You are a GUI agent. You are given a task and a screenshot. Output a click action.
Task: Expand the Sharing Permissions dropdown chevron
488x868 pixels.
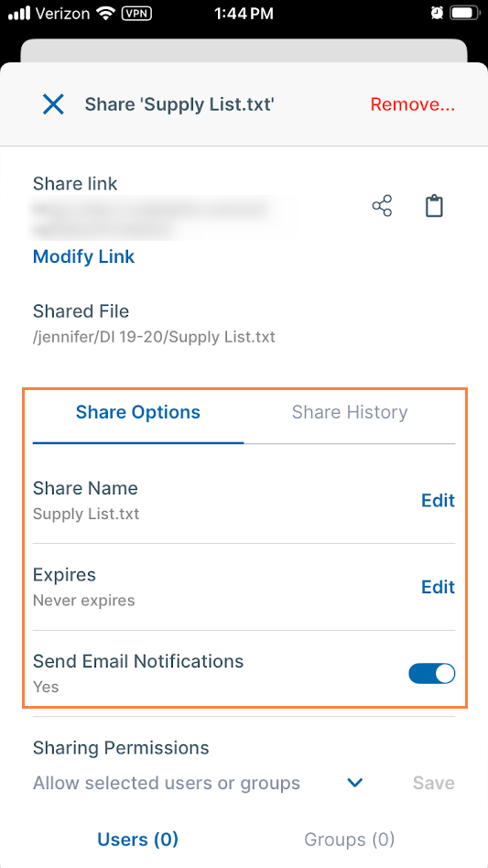pyautogui.click(x=354, y=783)
